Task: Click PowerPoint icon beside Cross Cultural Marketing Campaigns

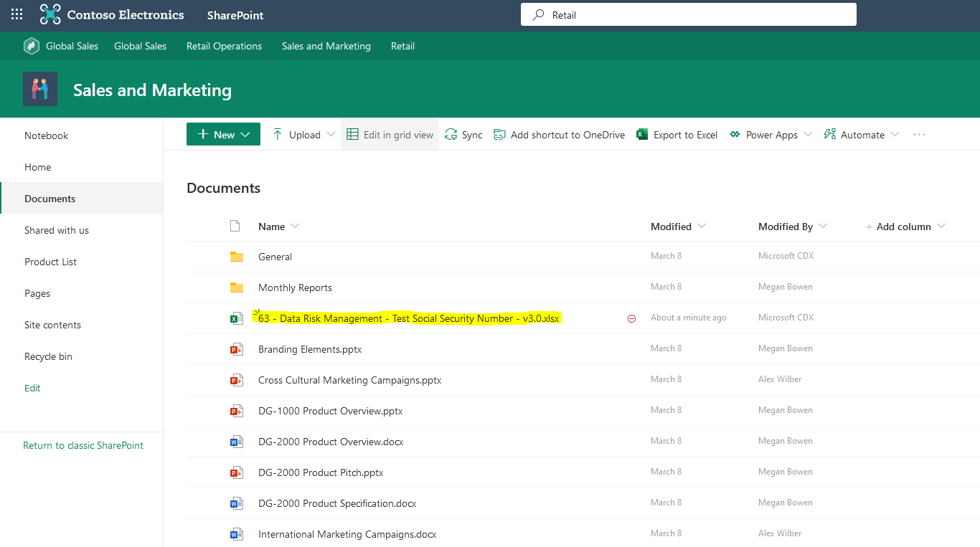Action: coord(237,380)
